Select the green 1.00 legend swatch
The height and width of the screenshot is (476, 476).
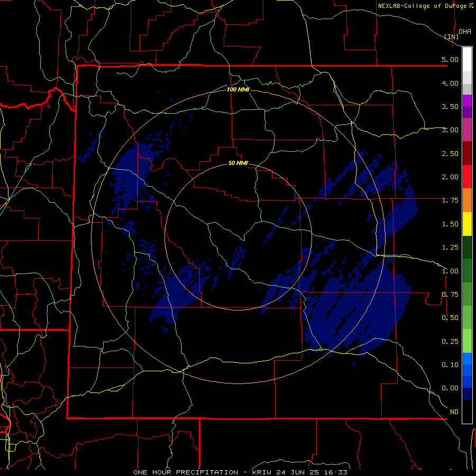(x=467, y=271)
